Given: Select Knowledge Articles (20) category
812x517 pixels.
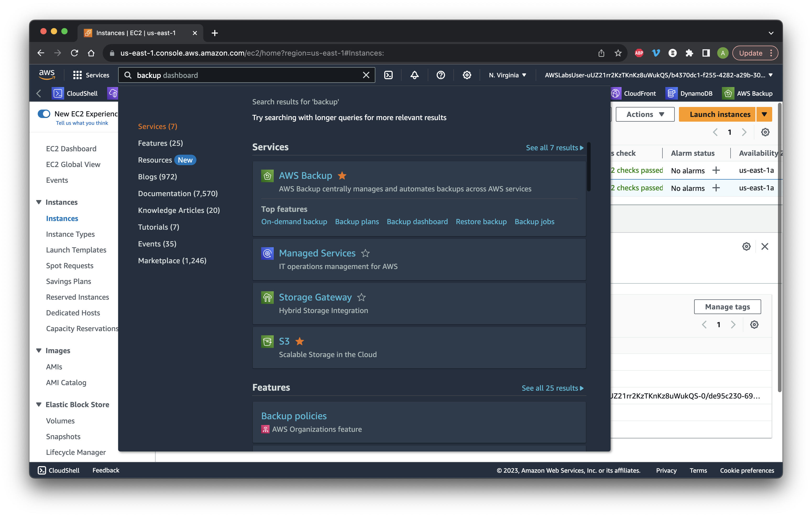Looking at the screenshot, I should point(179,210).
